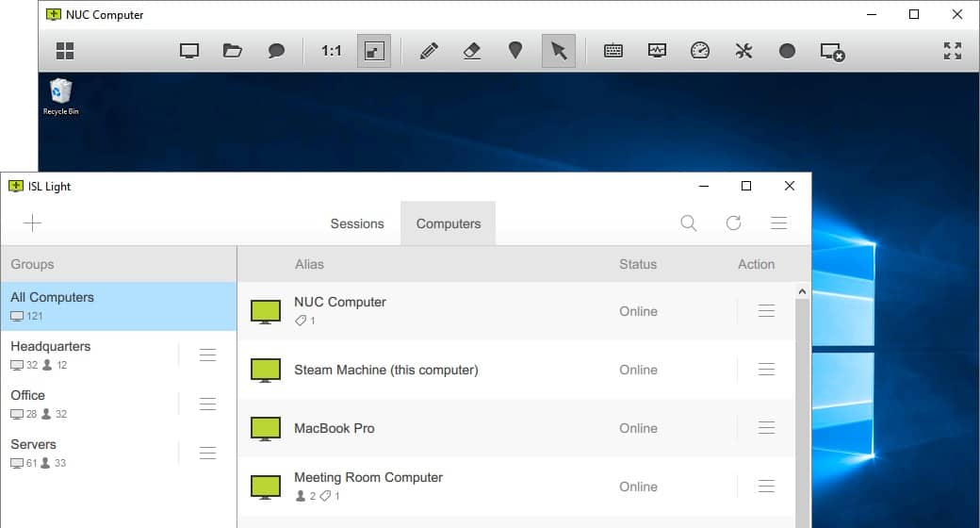The width and height of the screenshot is (980, 528).
Task: Open action menu for MacBook Pro row
Action: [x=766, y=427]
